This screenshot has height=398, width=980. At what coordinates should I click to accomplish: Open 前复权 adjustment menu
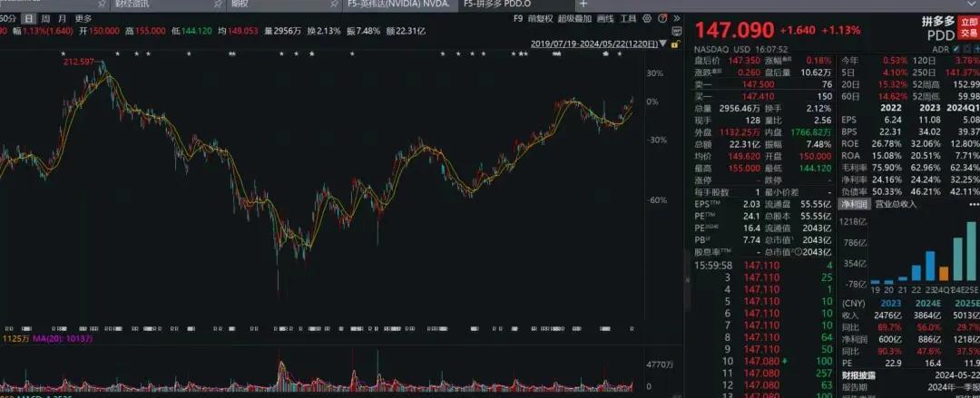[540, 19]
